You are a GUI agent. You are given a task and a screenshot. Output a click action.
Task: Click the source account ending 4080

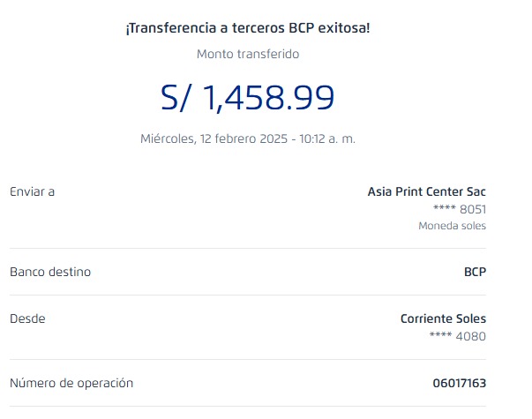pyautogui.click(x=456, y=336)
